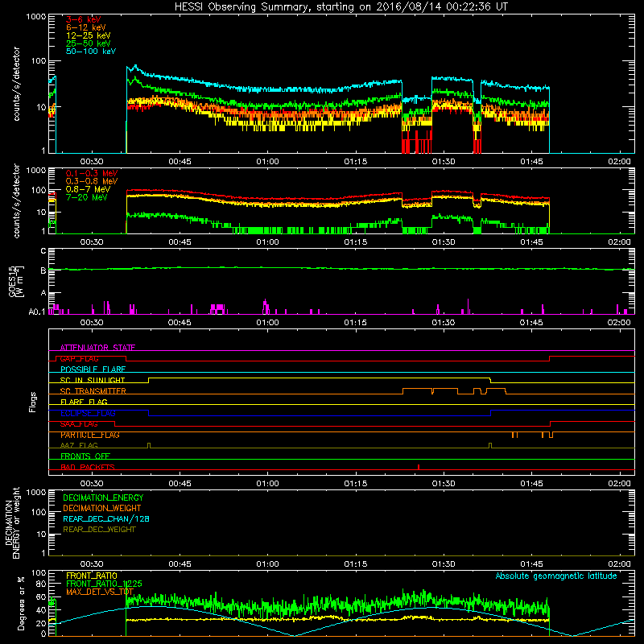Click the 0.3-0.8 MeV legend label
This screenshot has width=644, height=644.
pyautogui.click(x=92, y=181)
